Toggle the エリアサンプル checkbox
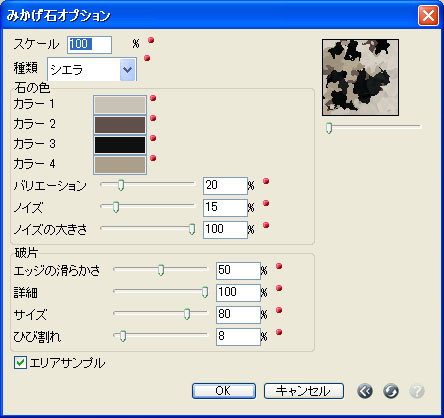444x418 pixels. (20, 362)
